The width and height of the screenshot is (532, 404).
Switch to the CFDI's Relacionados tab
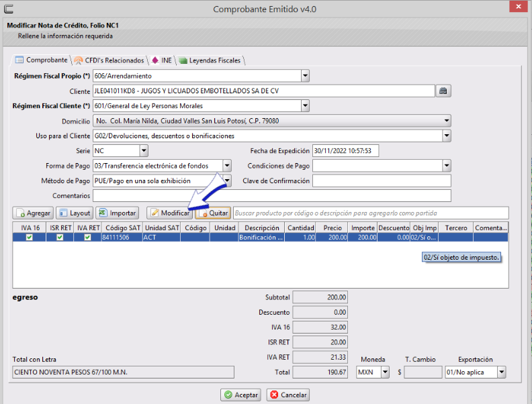click(x=109, y=60)
